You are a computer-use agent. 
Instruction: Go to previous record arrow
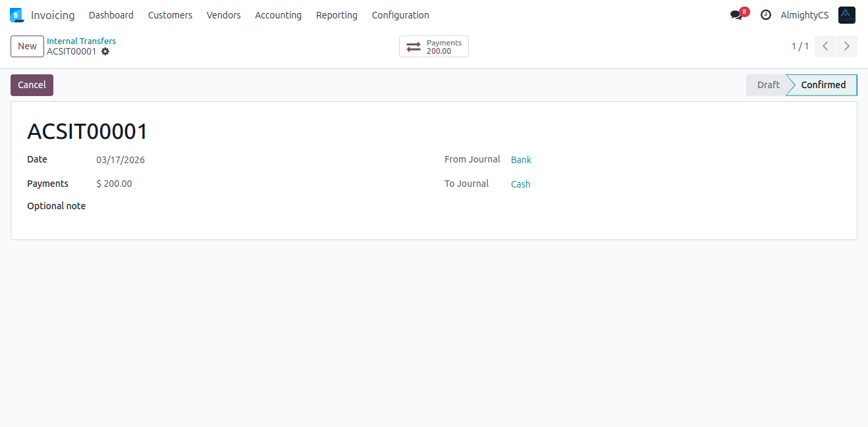coord(825,46)
